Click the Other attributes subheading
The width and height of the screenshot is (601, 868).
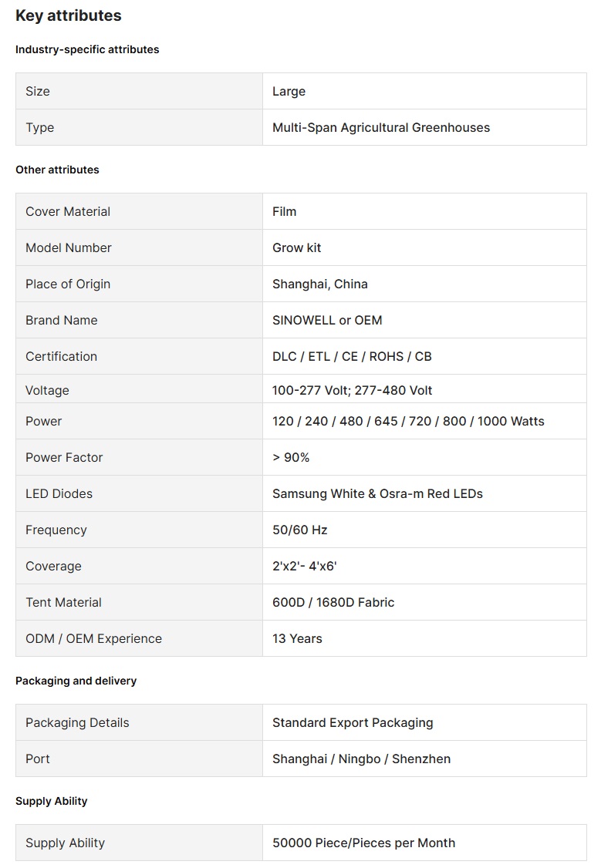(x=57, y=170)
